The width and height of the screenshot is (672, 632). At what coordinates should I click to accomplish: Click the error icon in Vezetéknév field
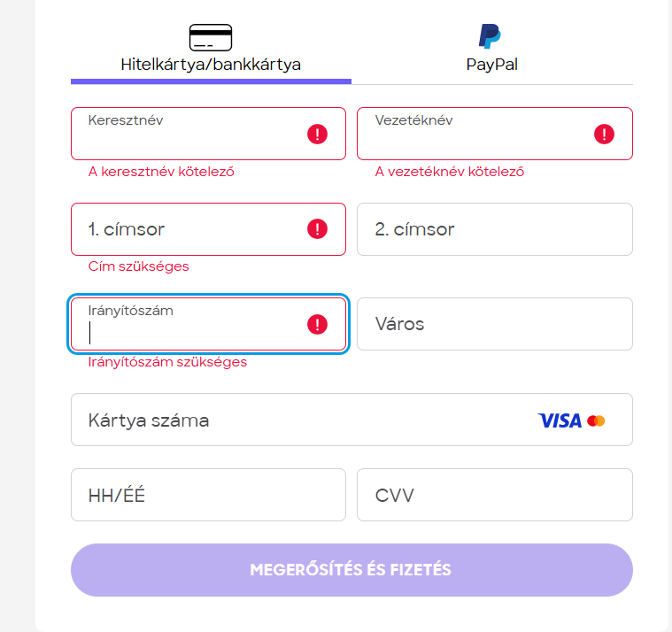point(604,134)
